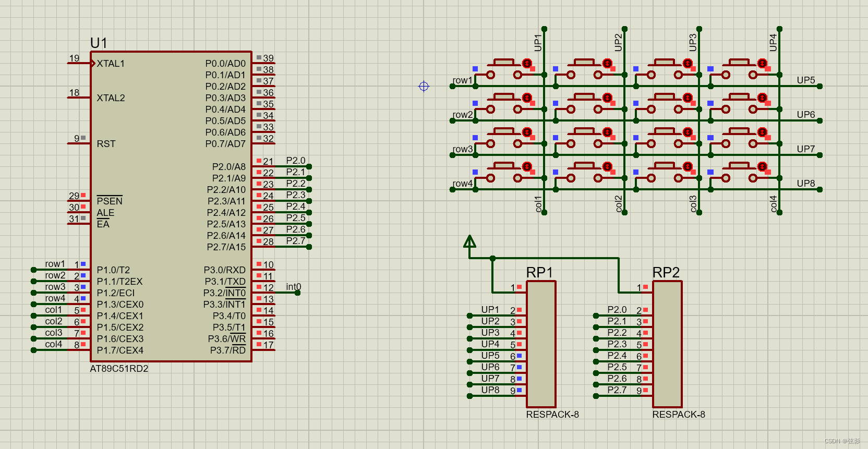The height and width of the screenshot is (449, 868).
Task: Toggle the red latch actuator of the row3 key nearest UP3 line
Action: (688, 132)
